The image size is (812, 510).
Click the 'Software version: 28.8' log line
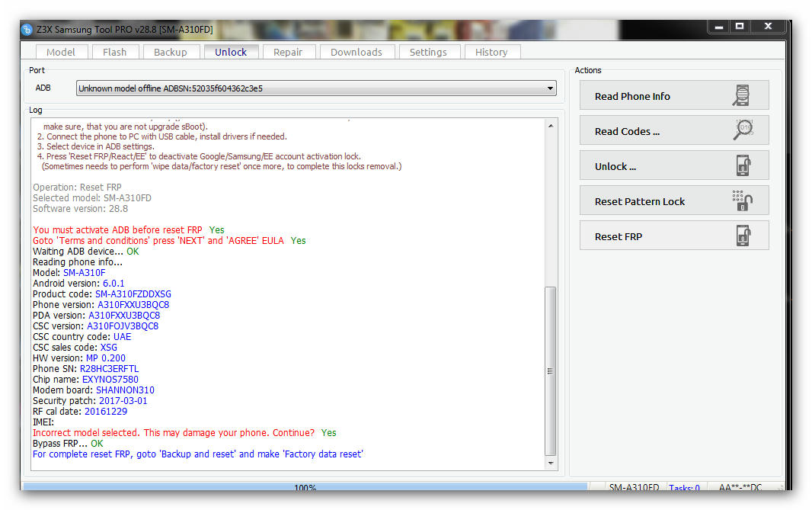[80, 209]
